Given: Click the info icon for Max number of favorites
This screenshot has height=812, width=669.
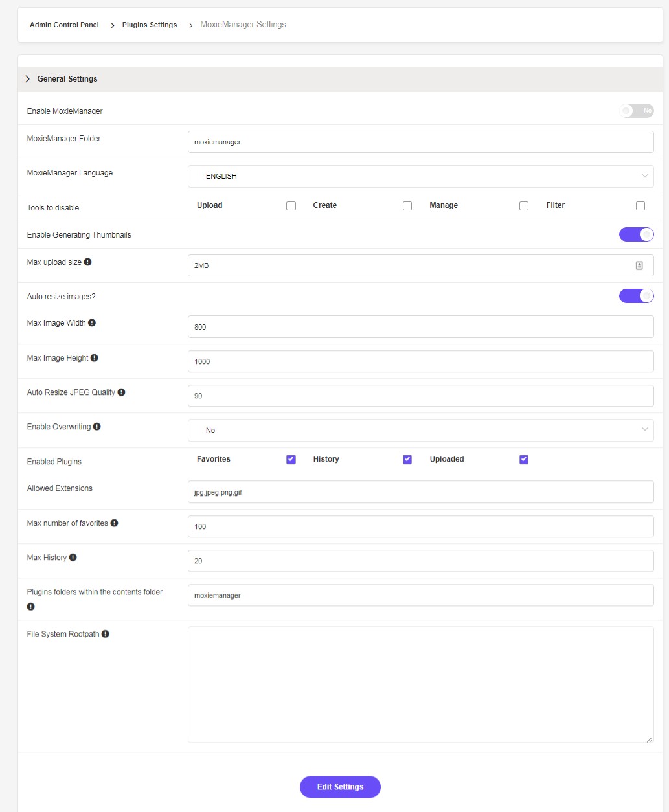Looking at the screenshot, I should (x=114, y=523).
